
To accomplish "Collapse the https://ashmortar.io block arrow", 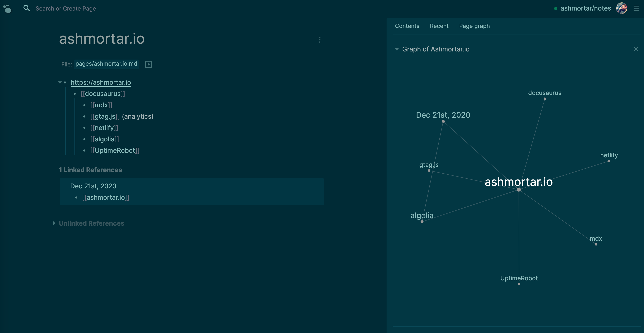I will (x=60, y=82).
